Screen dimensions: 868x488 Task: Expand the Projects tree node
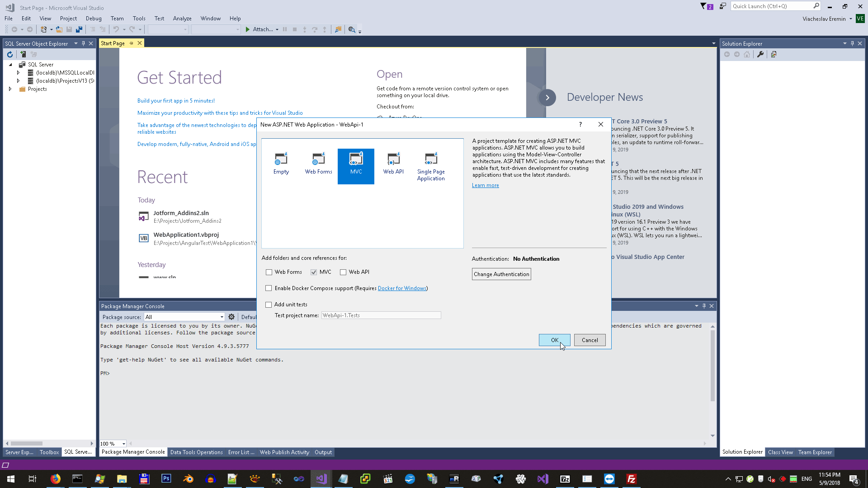[x=10, y=89]
